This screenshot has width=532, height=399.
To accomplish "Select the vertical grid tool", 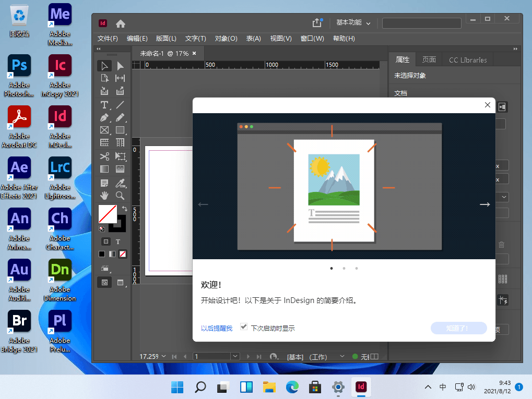I will coord(120,143).
